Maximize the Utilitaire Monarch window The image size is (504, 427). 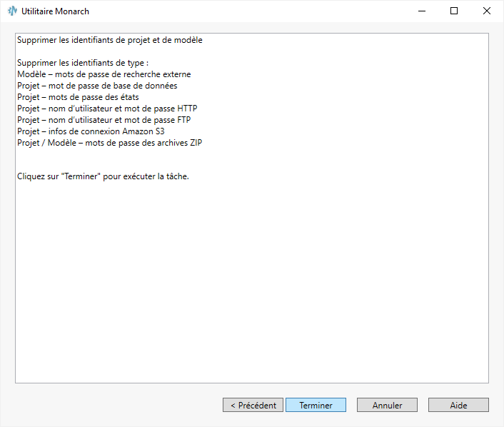click(454, 11)
